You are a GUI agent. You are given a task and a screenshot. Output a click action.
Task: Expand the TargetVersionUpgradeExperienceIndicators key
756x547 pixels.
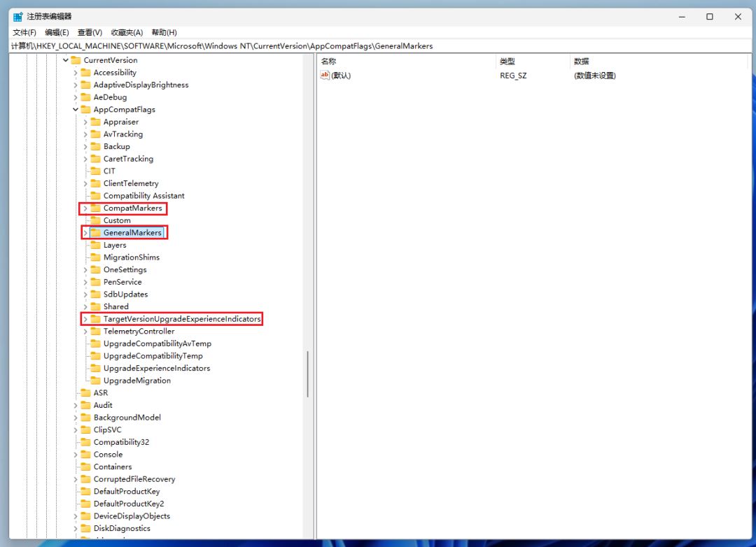coord(85,319)
